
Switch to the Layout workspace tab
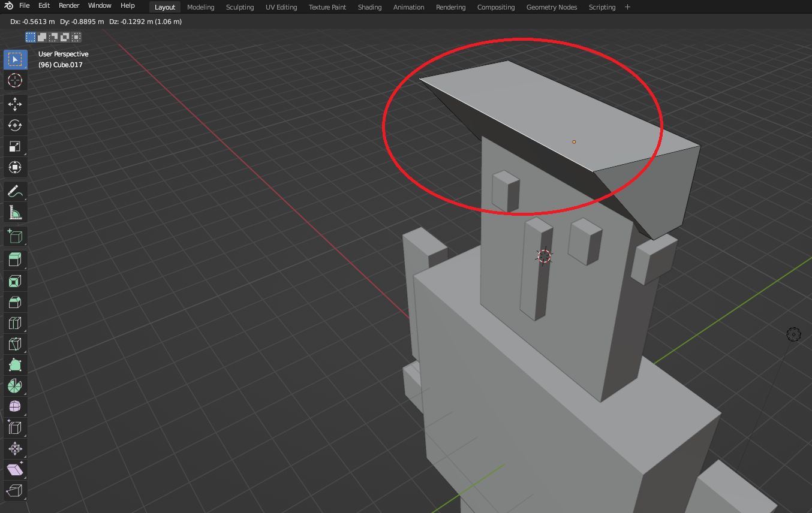[x=165, y=7]
